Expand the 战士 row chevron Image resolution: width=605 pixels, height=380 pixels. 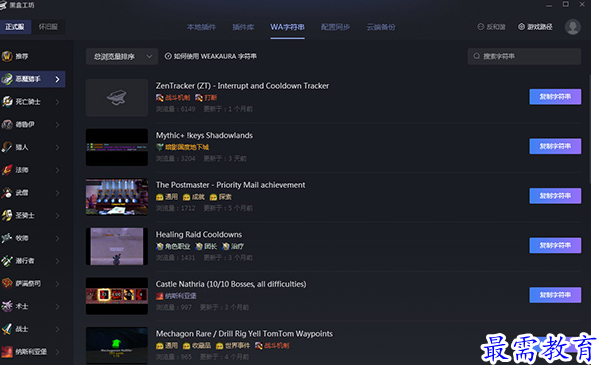point(57,329)
